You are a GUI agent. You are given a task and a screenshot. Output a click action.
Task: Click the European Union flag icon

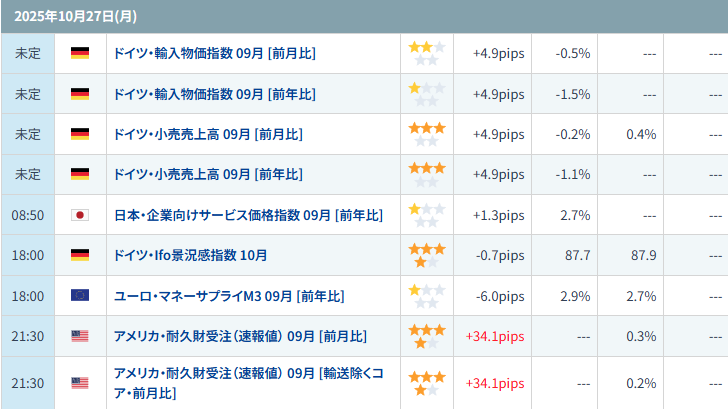[80, 296]
